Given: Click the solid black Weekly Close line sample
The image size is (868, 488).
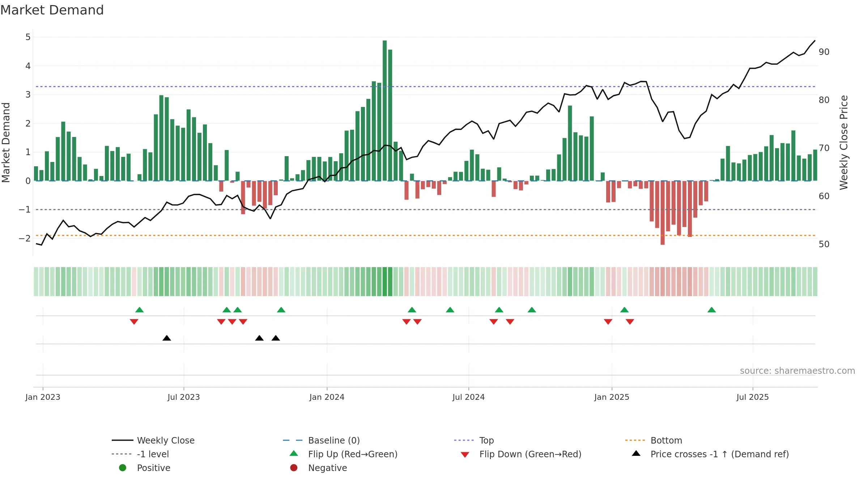Looking at the screenshot, I should (123, 440).
